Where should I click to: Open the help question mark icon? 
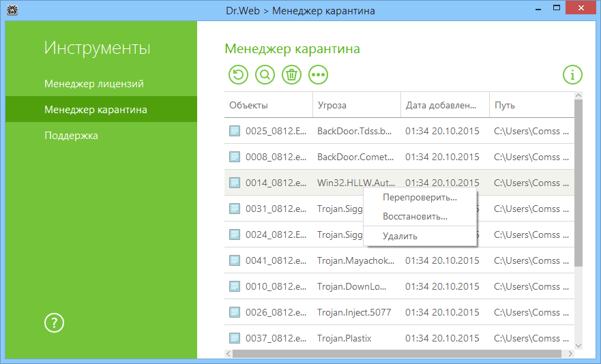click(54, 322)
